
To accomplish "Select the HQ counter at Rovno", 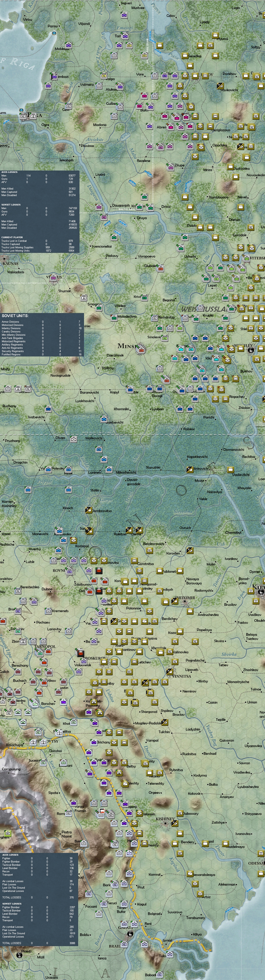I will pyautogui.click(x=69, y=571).
